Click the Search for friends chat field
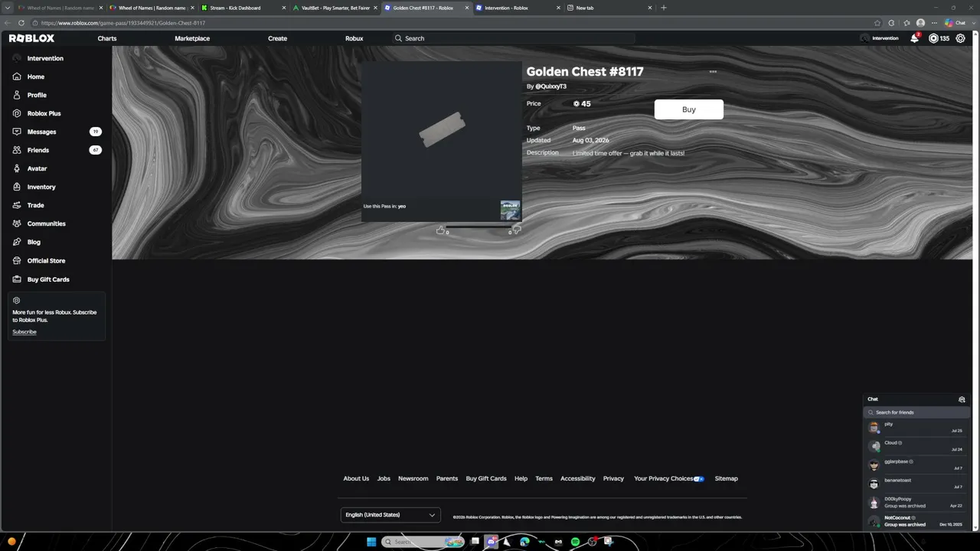 (x=916, y=412)
